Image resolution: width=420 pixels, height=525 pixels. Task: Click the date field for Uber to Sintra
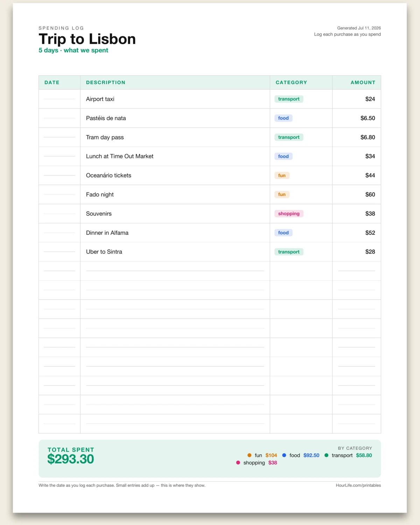pyautogui.click(x=59, y=252)
